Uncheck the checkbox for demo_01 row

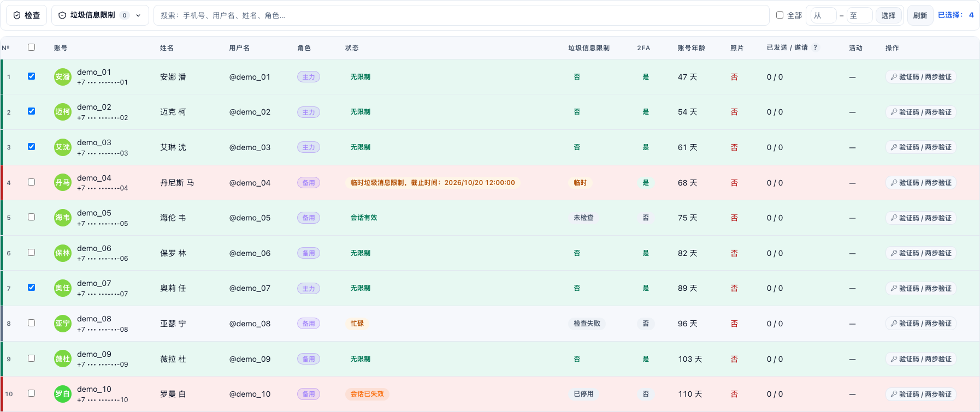pyautogui.click(x=31, y=76)
